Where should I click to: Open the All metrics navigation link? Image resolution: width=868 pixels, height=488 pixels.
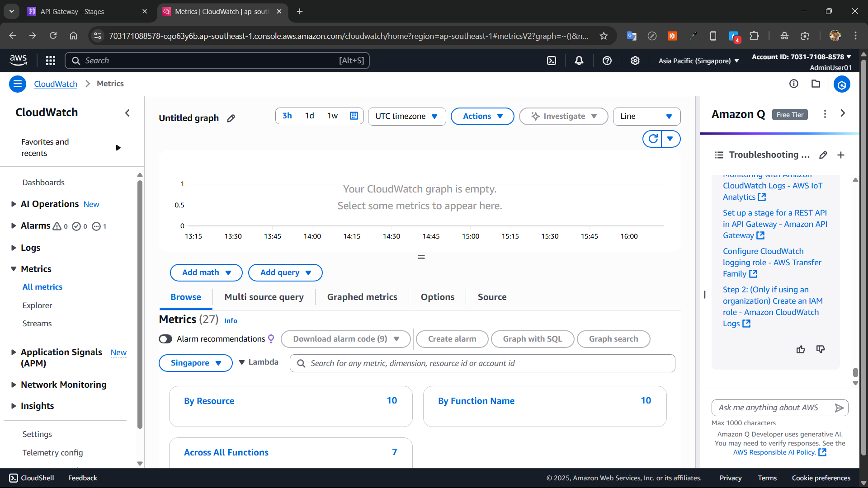42,287
